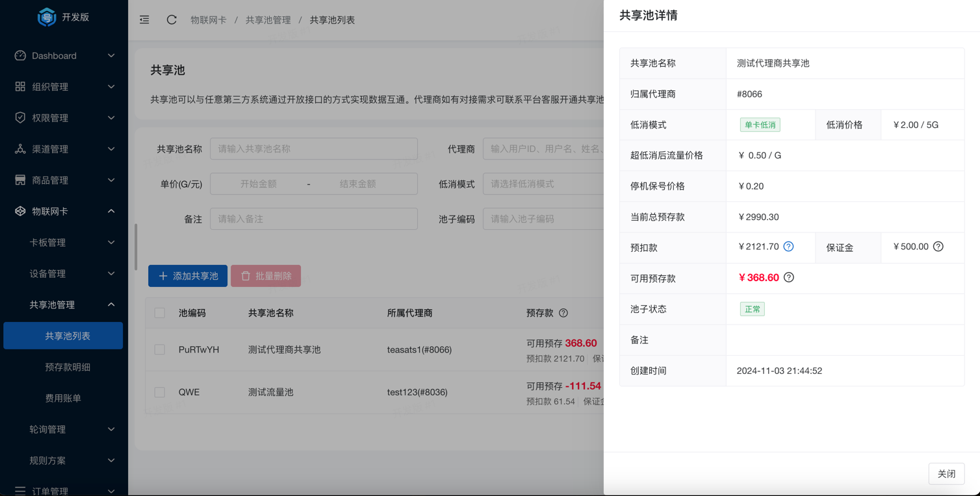The height and width of the screenshot is (496, 980).
Task: Click the refresh icon in top bar
Action: click(x=172, y=20)
